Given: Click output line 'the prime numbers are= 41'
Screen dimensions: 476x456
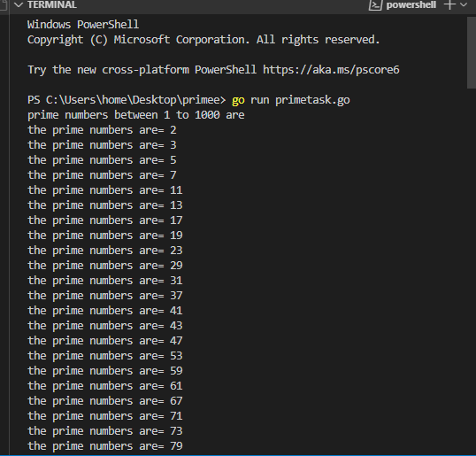Looking at the screenshot, I should click(105, 311).
